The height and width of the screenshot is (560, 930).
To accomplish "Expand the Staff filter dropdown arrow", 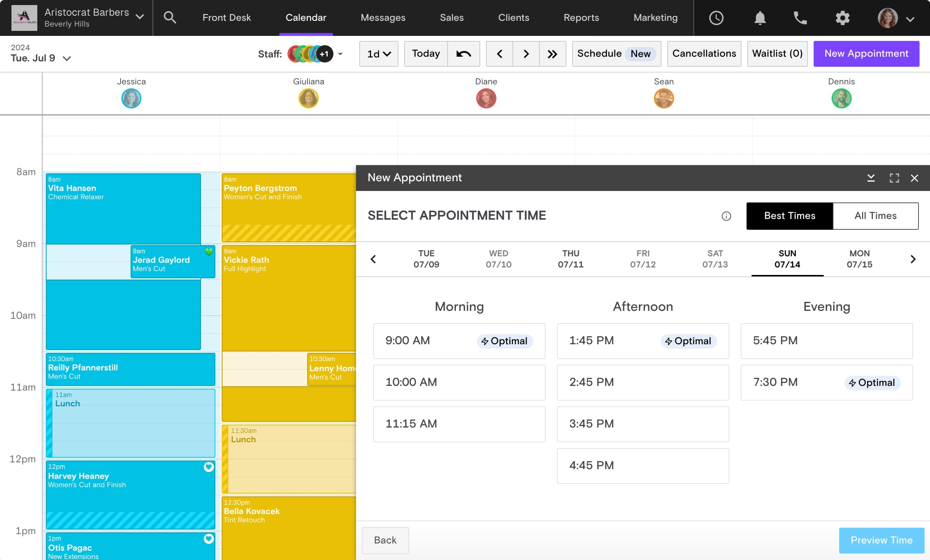I will 340,54.
